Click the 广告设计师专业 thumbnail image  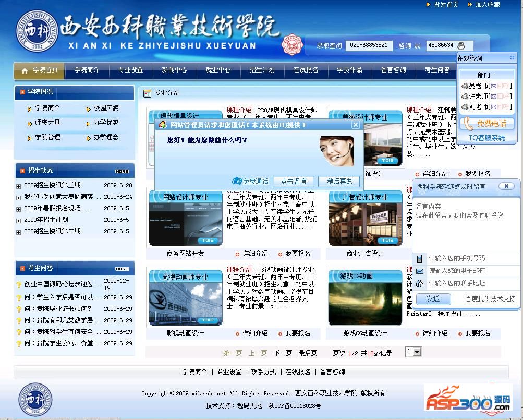pos(365,218)
